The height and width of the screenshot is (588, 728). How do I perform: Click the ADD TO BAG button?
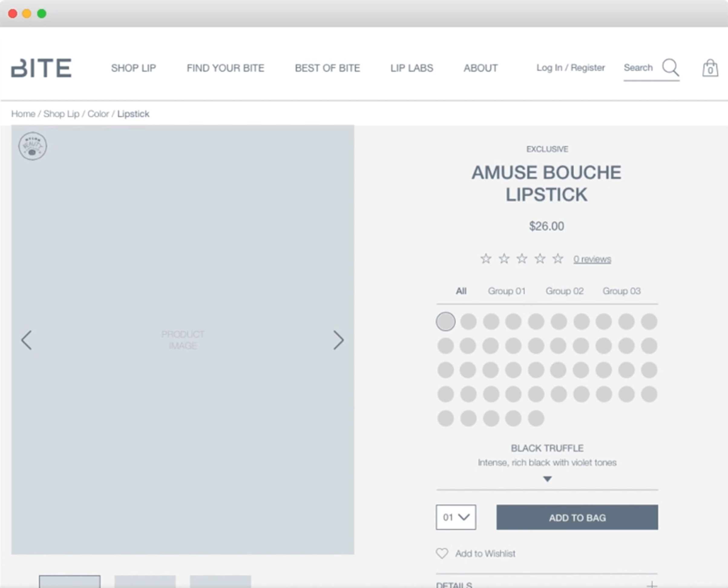577,517
